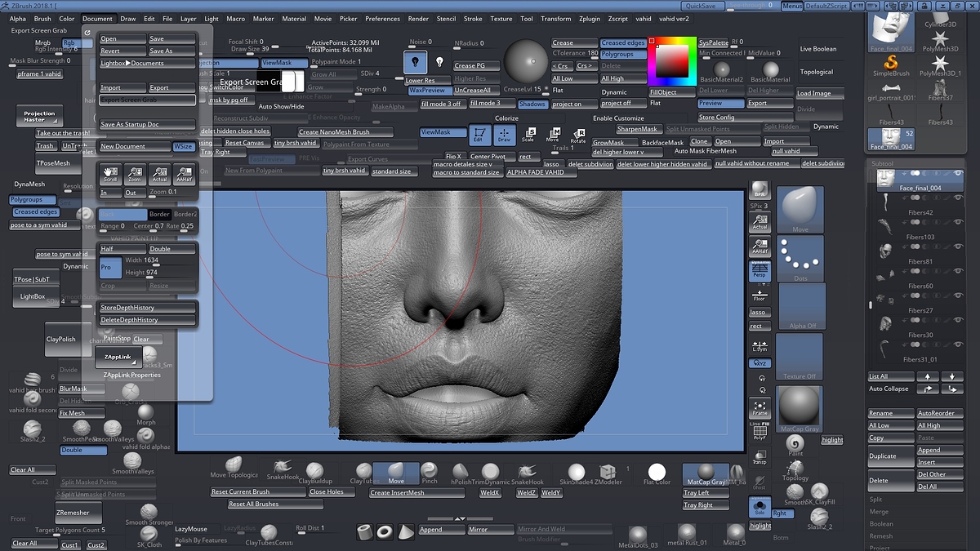
Task: Click the SimpleBrush tool icon
Action: point(890,64)
